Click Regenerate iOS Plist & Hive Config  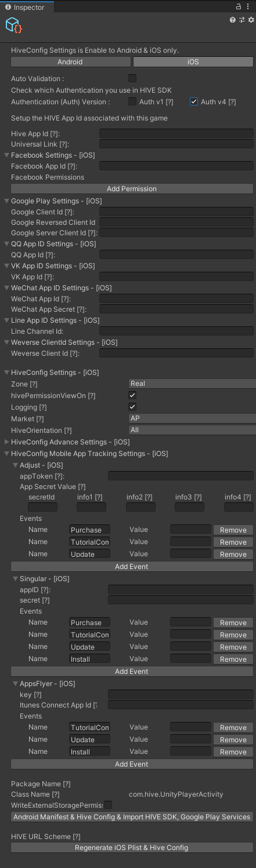tap(132, 848)
